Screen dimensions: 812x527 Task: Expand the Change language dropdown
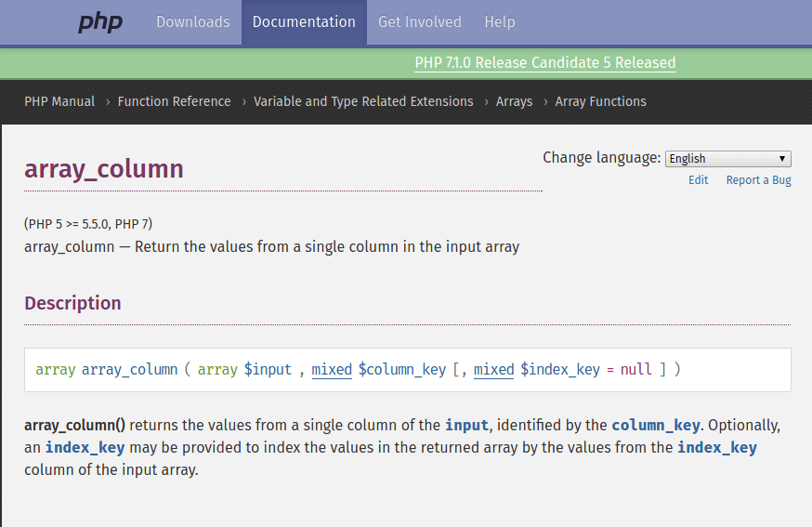pos(728,159)
